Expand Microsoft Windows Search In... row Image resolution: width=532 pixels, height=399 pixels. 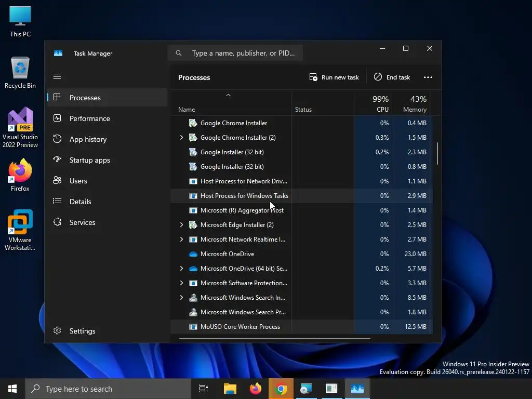181,298
